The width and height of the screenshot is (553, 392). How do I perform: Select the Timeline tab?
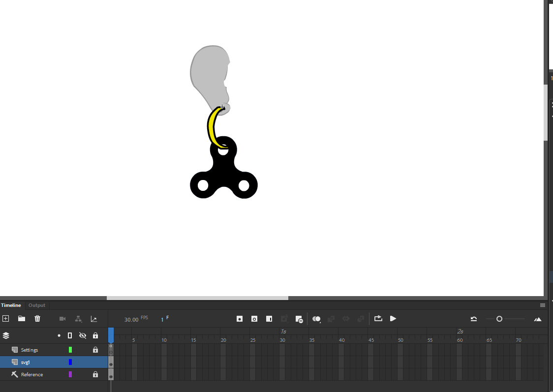[x=11, y=305]
